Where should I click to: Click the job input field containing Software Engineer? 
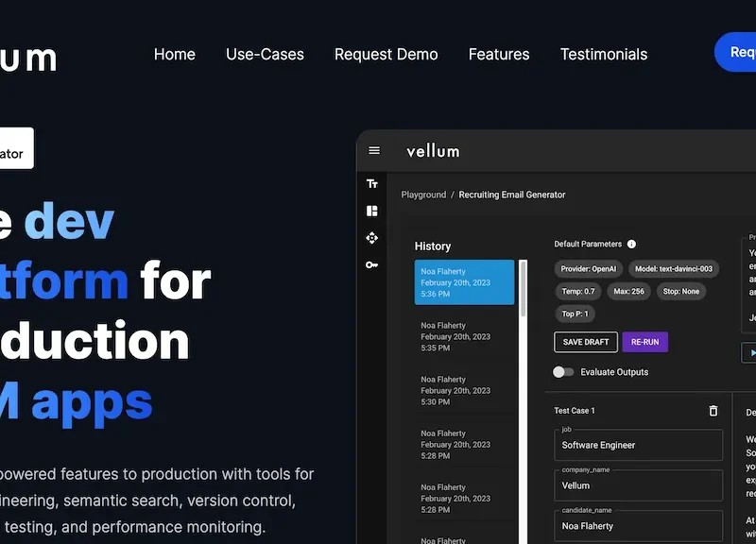638,445
